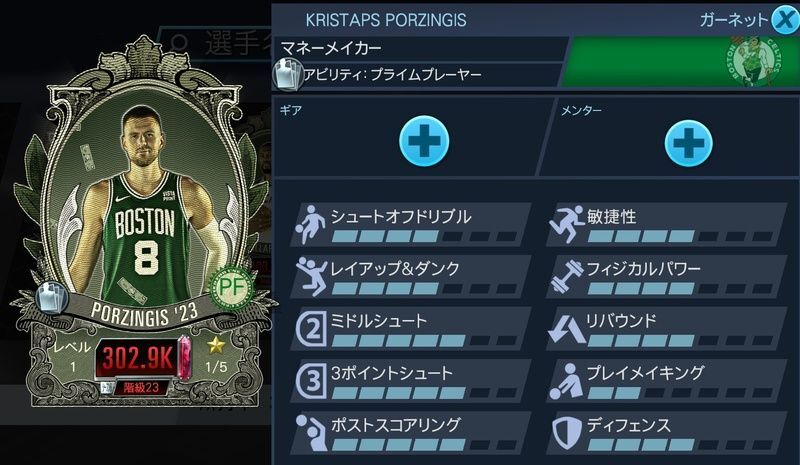Click the リバウンド arrow icon

pos(566,329)
